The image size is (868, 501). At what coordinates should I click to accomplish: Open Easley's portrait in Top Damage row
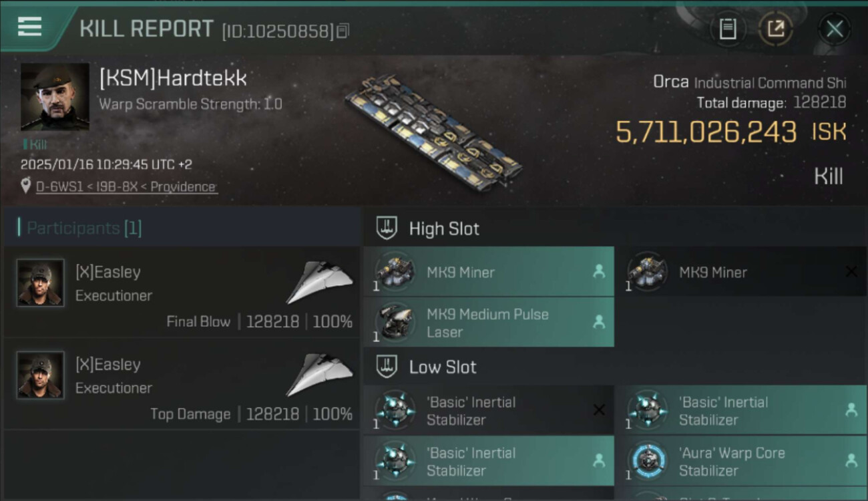[41, 375]
